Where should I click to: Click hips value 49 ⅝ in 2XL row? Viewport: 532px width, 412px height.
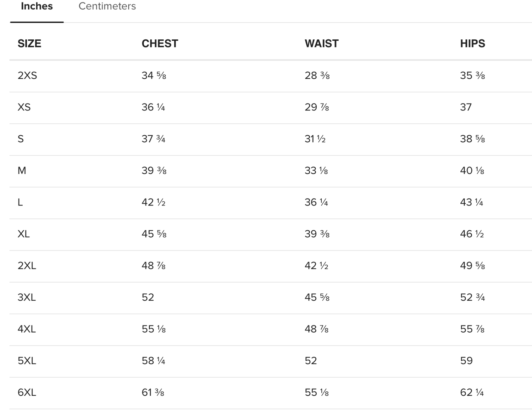point(472,266)
